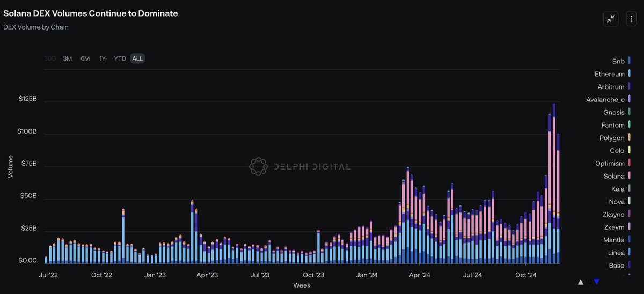The height and width of the screenshot is (294, 644).
Task: Open the three-dot chart options menu
Action: [x=632, y=19]
